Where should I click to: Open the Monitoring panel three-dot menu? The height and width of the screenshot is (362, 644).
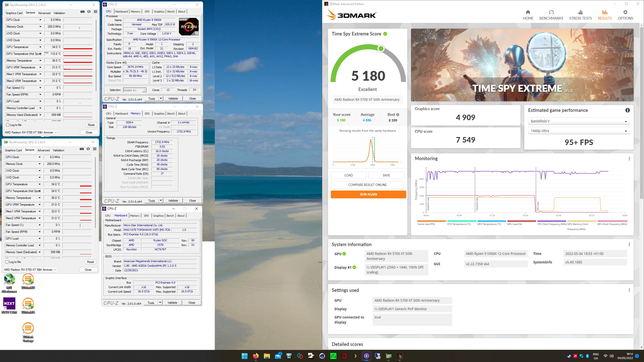pos(629,159)
